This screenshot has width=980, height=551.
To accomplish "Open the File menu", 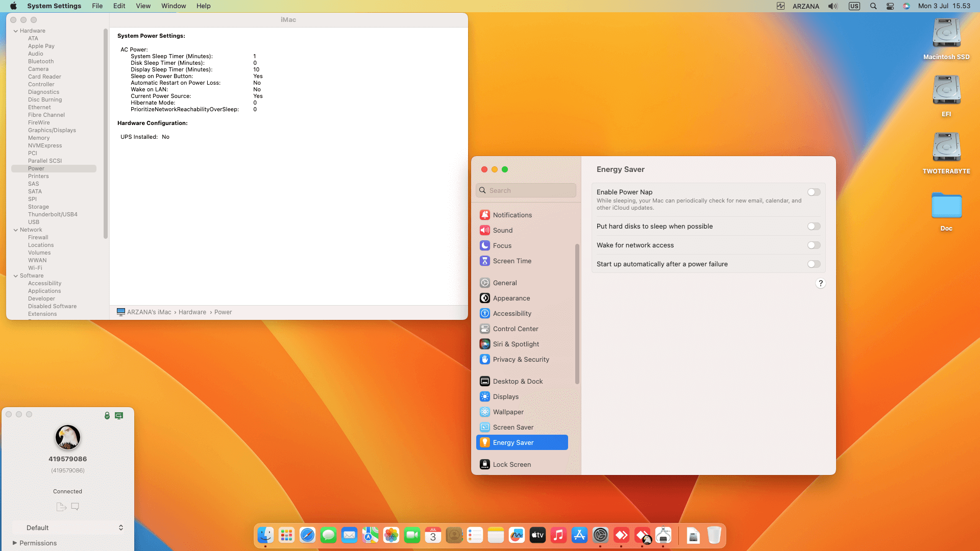I will (97, 6).
